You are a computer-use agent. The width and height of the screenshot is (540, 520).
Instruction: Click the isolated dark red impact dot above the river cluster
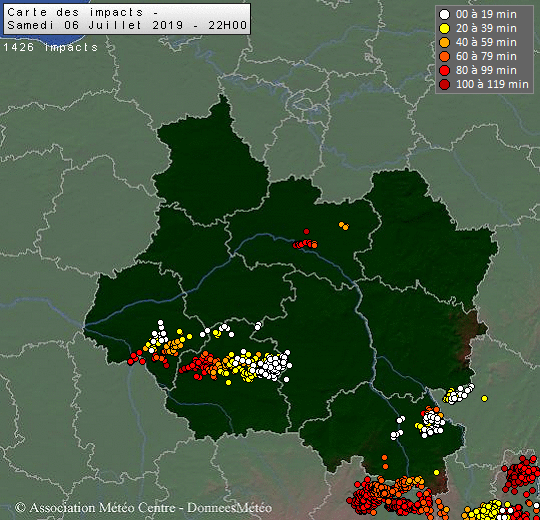point(307,231)
